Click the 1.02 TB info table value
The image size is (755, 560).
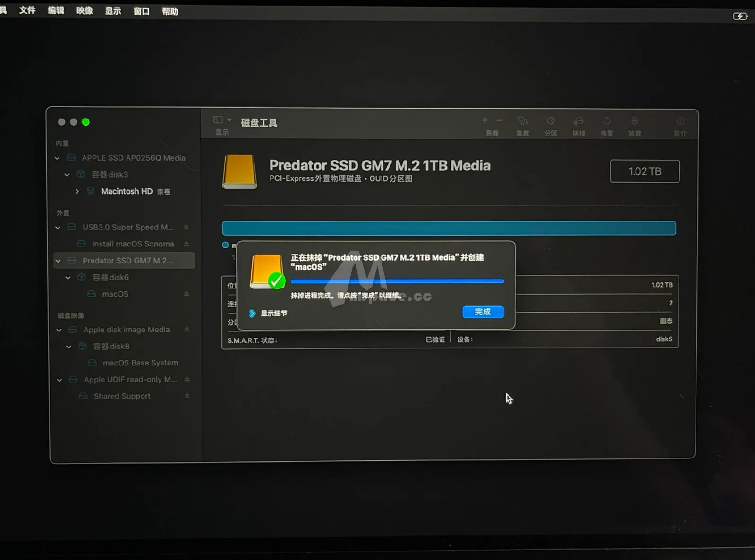(x=662, y=285)
